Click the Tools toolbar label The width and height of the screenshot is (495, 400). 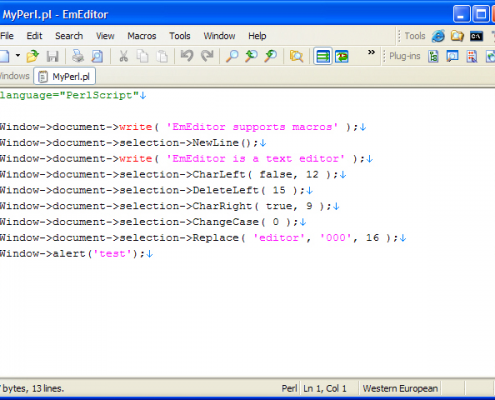click(x=415, y=36)
